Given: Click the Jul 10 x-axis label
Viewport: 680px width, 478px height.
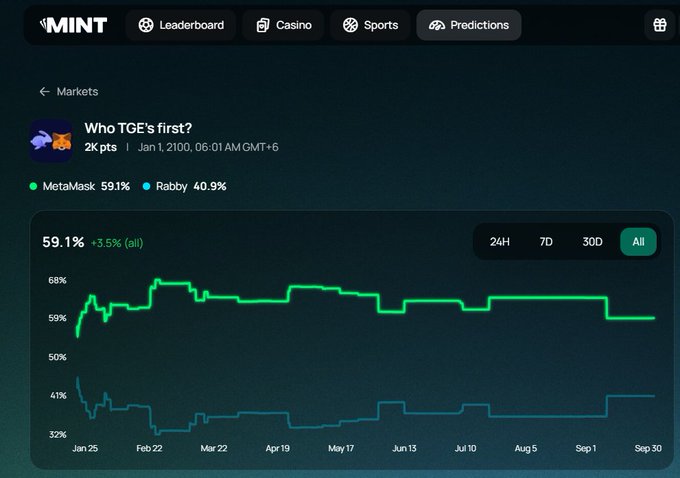Looking at the screenshot, I should pos(465,449).
